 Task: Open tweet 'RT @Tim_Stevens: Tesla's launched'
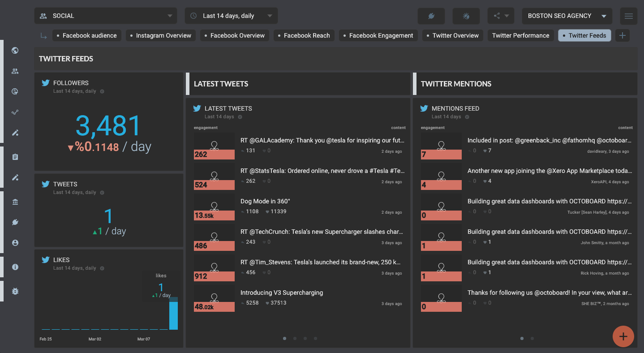321,262
